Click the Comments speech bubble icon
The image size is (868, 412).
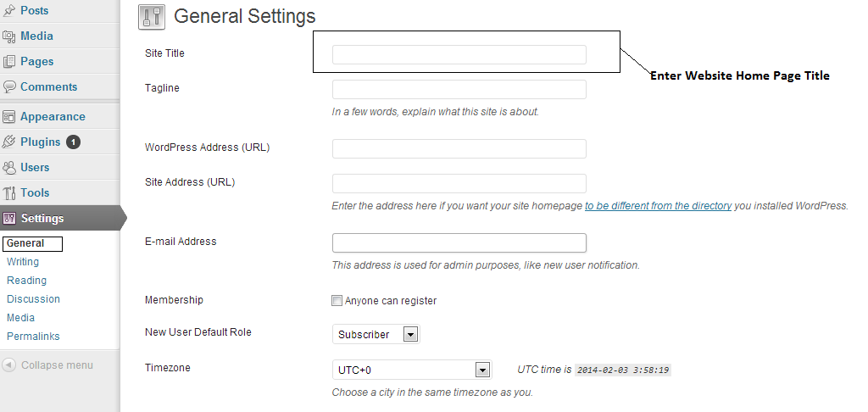click(9, 87)
